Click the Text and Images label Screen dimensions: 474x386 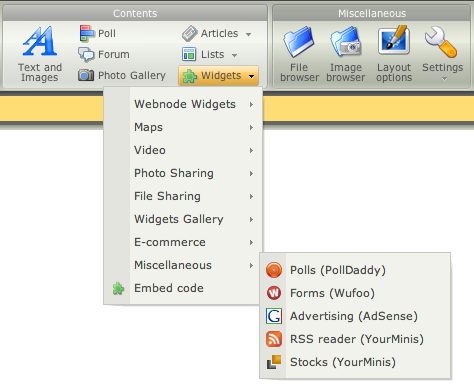40,72
